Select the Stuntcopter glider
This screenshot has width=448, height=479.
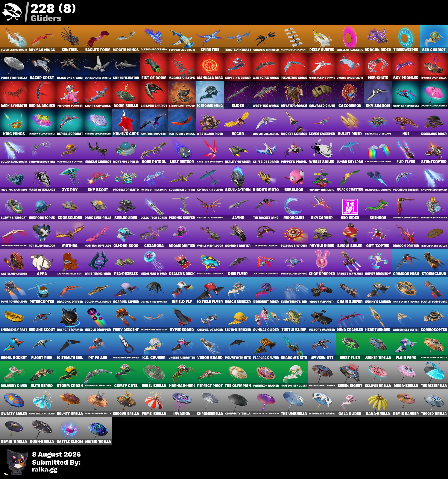(x=434, y=151)
